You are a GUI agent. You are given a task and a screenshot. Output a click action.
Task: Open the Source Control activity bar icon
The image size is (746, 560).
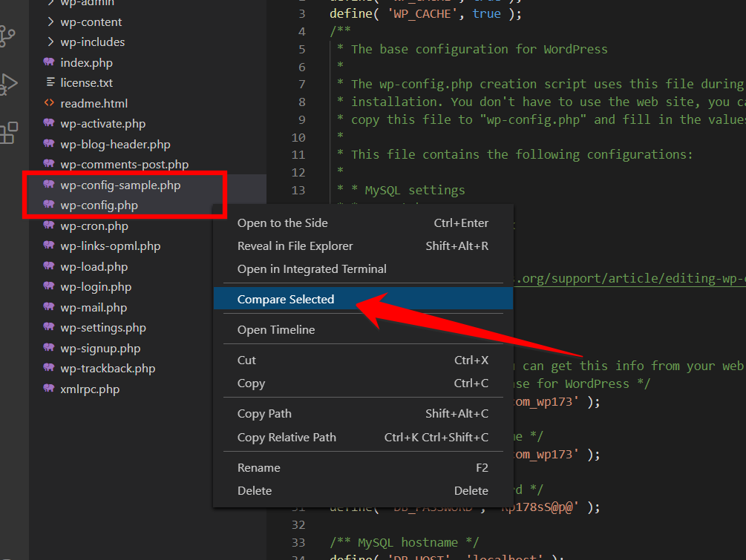(x=7, y=36)
